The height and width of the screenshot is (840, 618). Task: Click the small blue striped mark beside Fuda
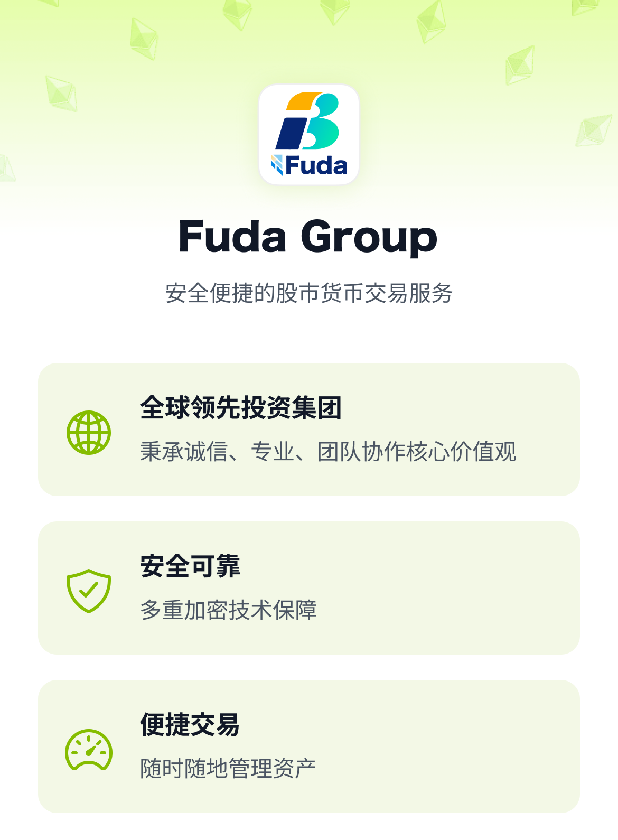277,165
